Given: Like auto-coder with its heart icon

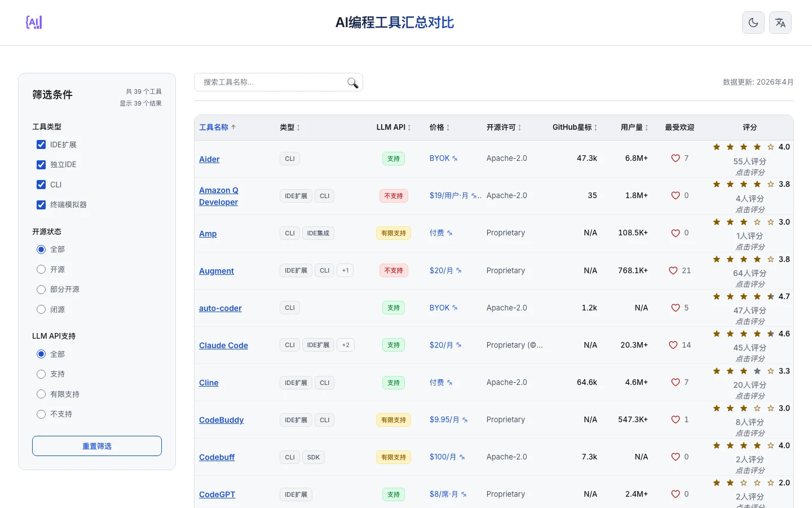Looking at the screenshot, I should click(x=676, y=308).
